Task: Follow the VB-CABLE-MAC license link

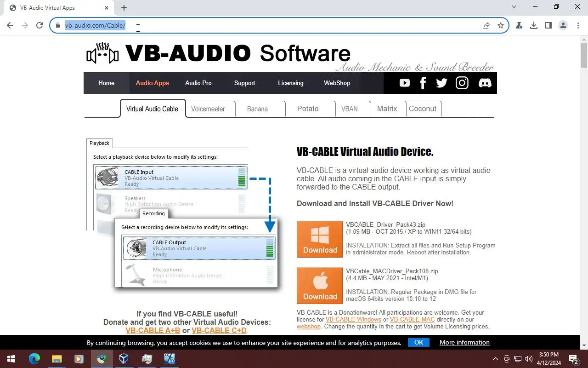Action: click(x=412, y=319)
